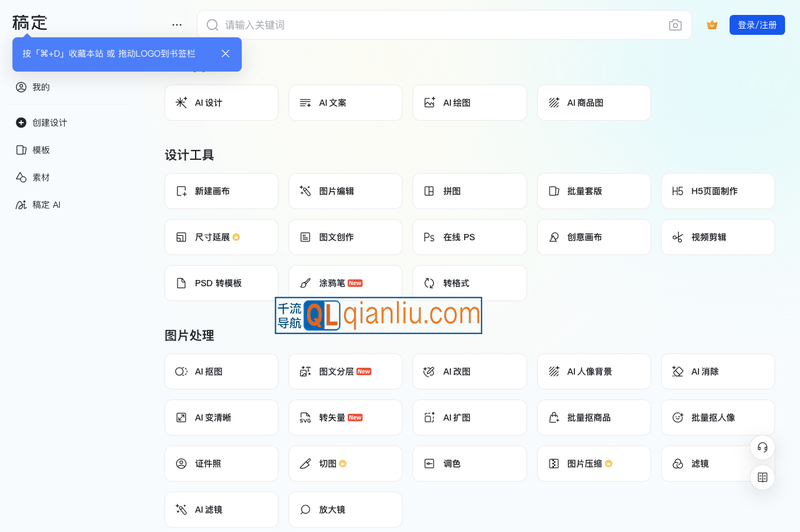Open 创意画布 tool

coord(594,237)
